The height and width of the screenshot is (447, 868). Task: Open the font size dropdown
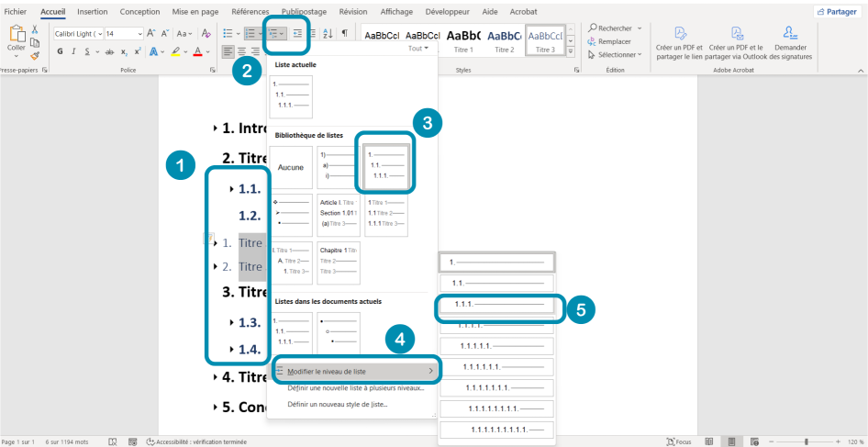click(x=139, y=34)
